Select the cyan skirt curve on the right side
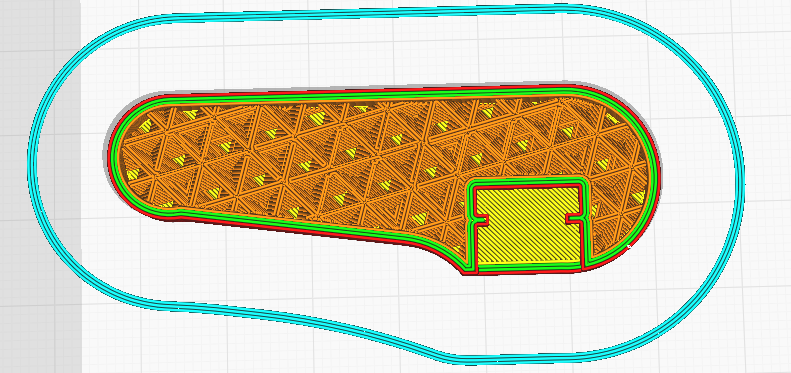791x373 pixels. pyautogui.click(x=739, y=167)
